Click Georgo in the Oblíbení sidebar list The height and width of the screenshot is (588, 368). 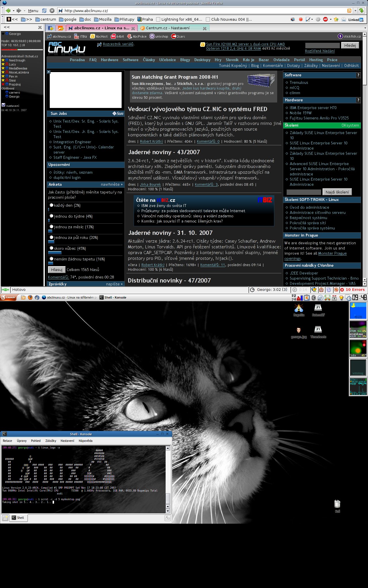[x=14, y=96]
